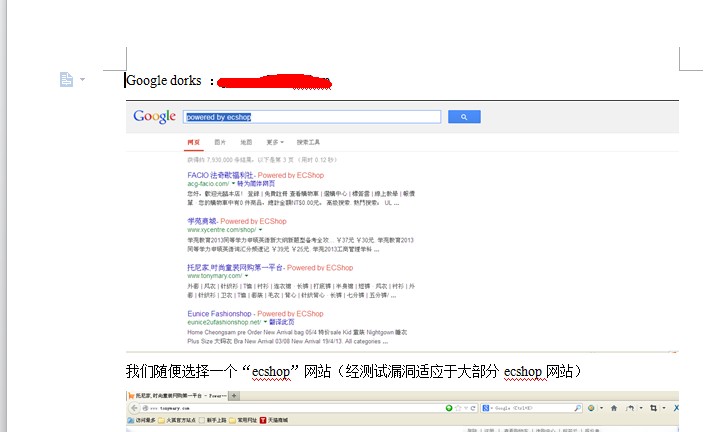Screen dimensions: 704x432
Task: Click the Google logo in the search page
Action: coord(154,116)
